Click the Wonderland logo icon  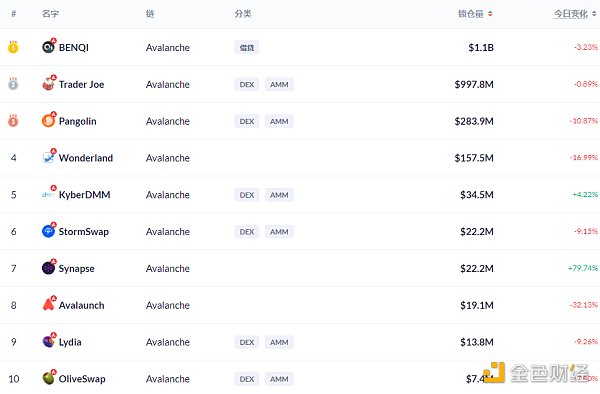coord(48,157)
